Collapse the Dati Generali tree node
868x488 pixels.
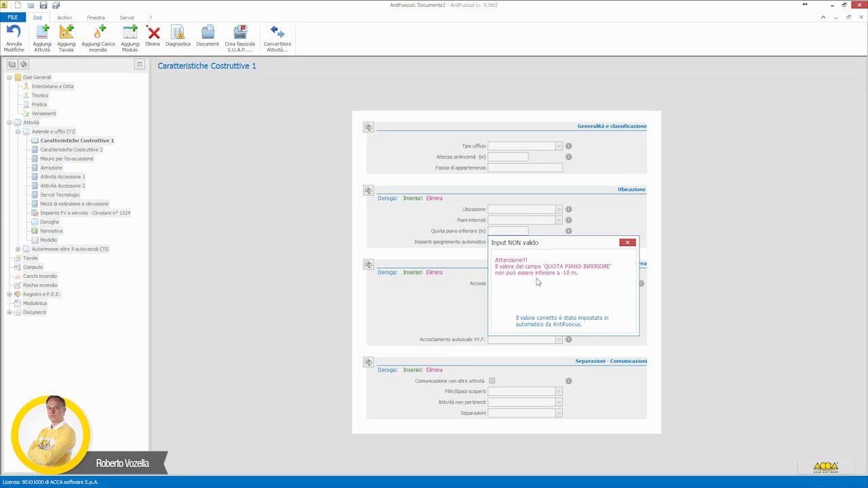tap(9, 77)
